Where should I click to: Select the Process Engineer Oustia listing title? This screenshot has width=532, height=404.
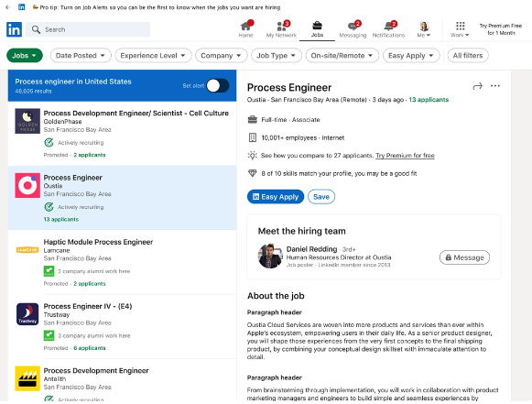[x=73, y=178]
